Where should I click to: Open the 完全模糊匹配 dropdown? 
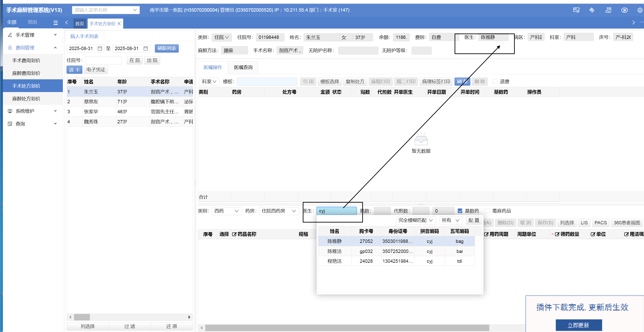coord(415,220)
